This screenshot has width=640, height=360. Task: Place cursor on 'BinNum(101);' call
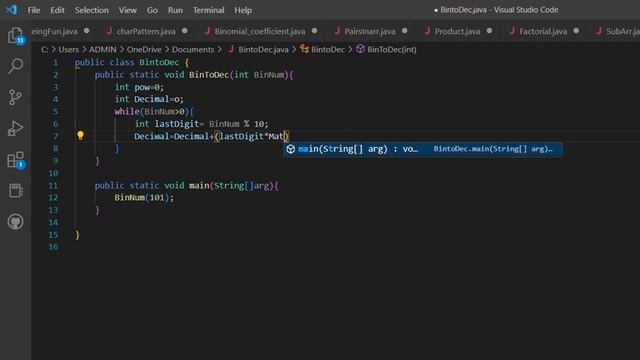pyautogui.click(x=144, y=198)
